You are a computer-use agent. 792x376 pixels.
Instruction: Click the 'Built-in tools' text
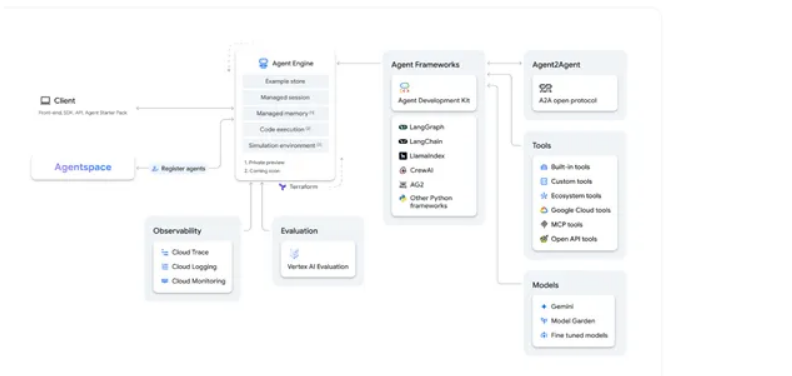[570, 167]
